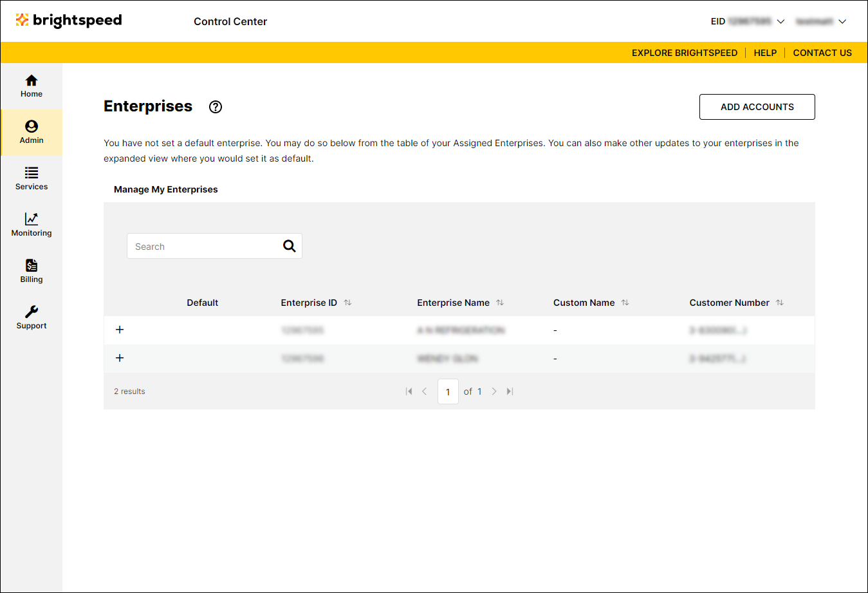Sort by Enterprise Name arrows
Screen dimensions: 868x593
pyautogui.click(x=500, y=303)
